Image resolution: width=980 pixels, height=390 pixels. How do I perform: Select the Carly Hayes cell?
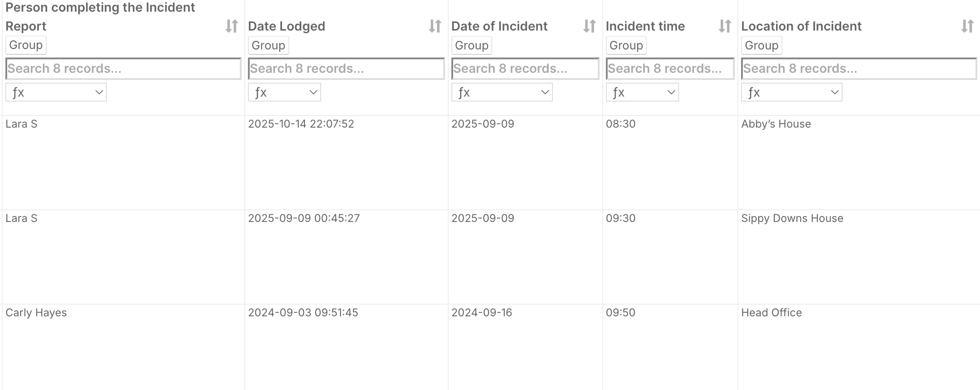(x=36, y=313)
